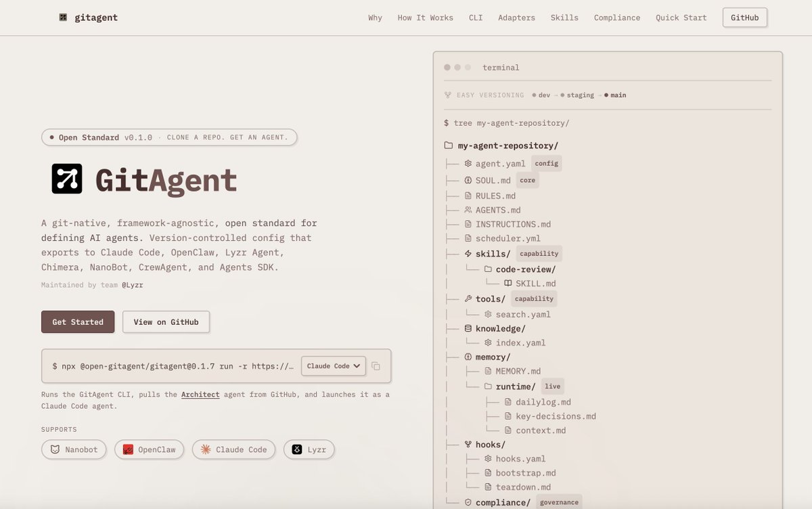Click the Nanobot cat icon
The image size is (812, 509).
click(x=54, y=449)
